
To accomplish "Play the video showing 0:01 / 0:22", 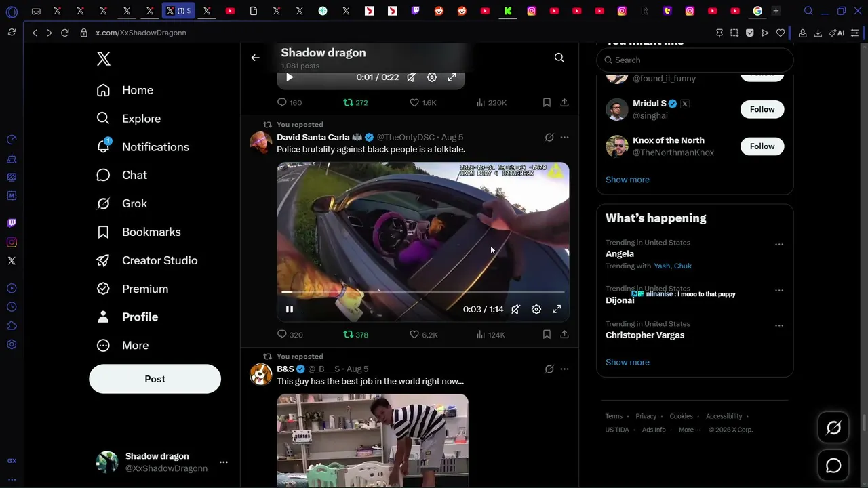I will point(290,77).
